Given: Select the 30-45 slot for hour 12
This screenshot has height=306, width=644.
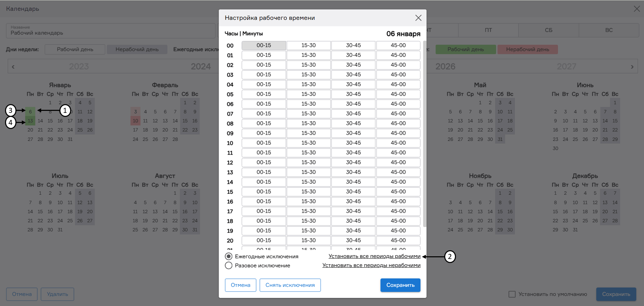Looking at the screenshot, I should pos(353,162).
